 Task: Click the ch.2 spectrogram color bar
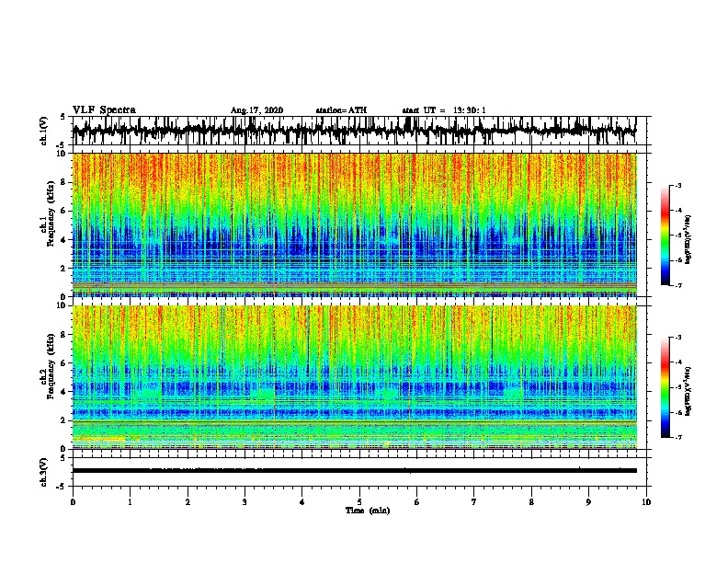(665, 387)
